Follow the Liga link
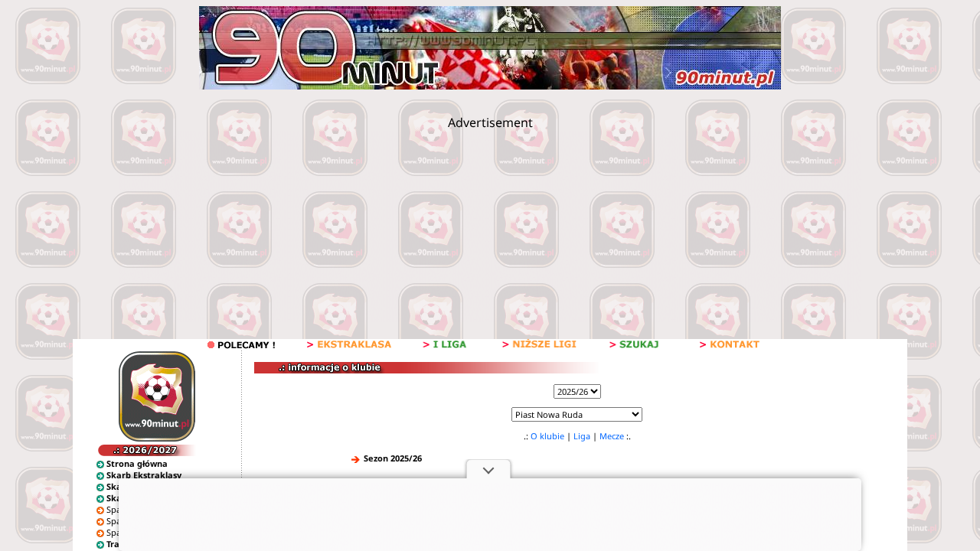Image resolution: width=980 pixels, height=551 pixels. [x=582, y=436]
